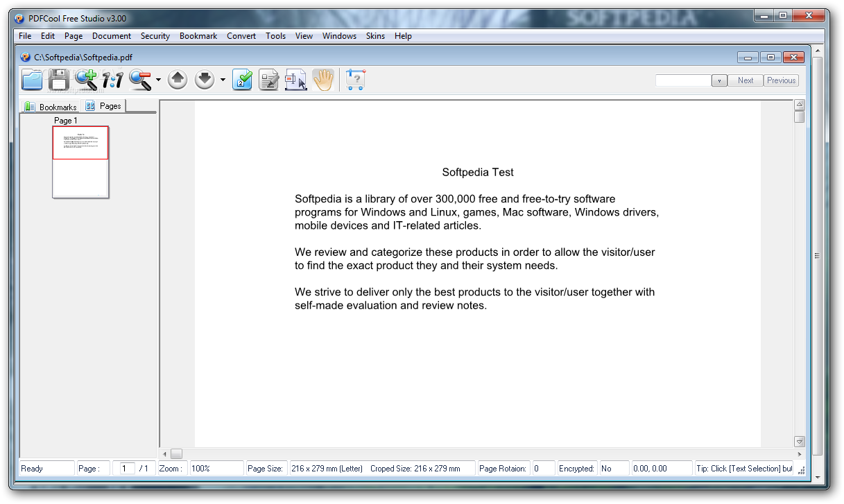This screenshot has height=504, width=844.
Task: Click the vertical scrollbar thumb
Action: [800, 117]
